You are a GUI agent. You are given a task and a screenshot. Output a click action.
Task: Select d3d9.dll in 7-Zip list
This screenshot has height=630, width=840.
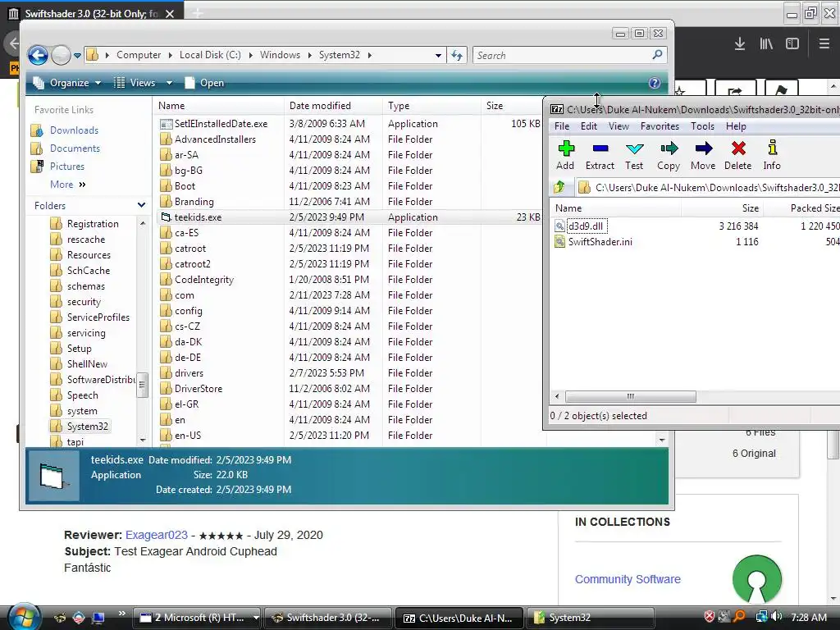[x=585, y=226]
